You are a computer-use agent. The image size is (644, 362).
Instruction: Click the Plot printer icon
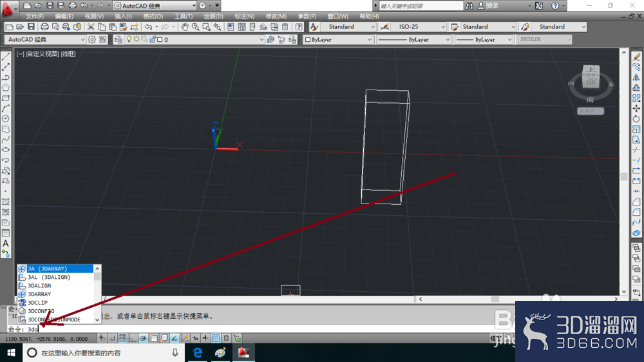pos(44,26)
